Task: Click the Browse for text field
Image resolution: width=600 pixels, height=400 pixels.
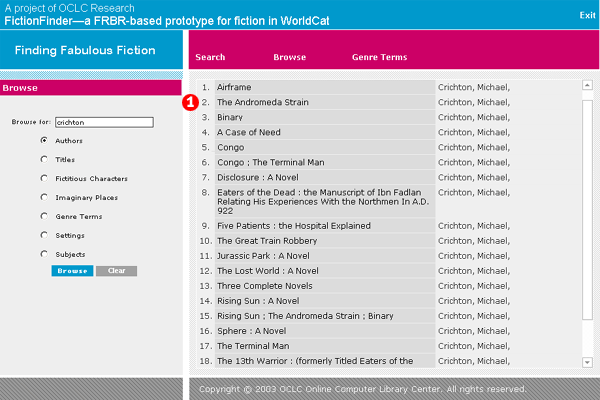Action: 103,123
